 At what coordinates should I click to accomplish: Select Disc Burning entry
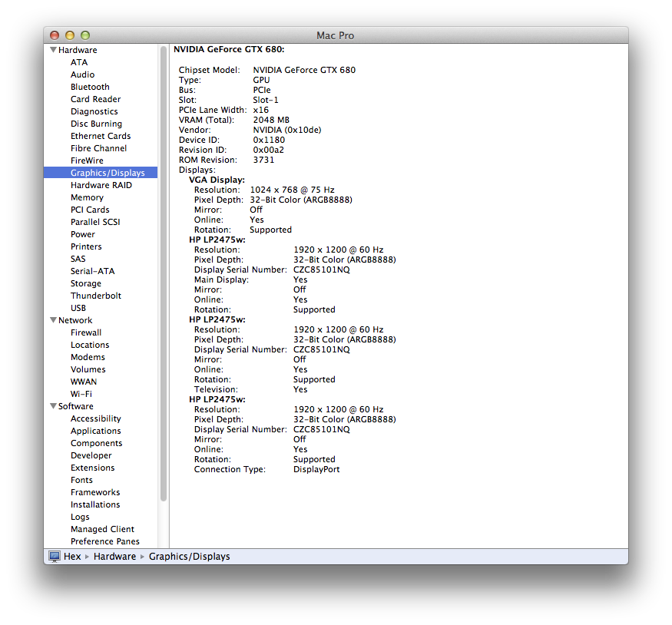pyautogui.click(x=96, y=124)
